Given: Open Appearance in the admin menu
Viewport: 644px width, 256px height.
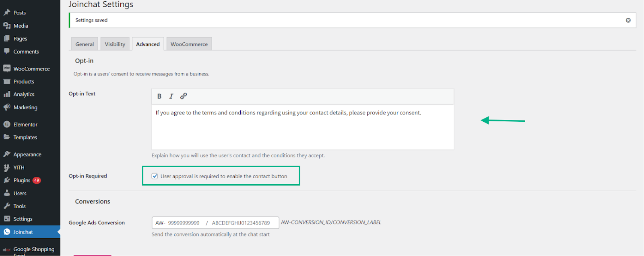Looking at the screenshot, I should click(27, 154).
